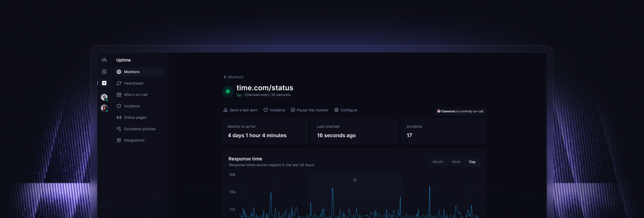Open Heartbeats in the sidebar
This screenshot has width=644, height=218.
[140, 83]
